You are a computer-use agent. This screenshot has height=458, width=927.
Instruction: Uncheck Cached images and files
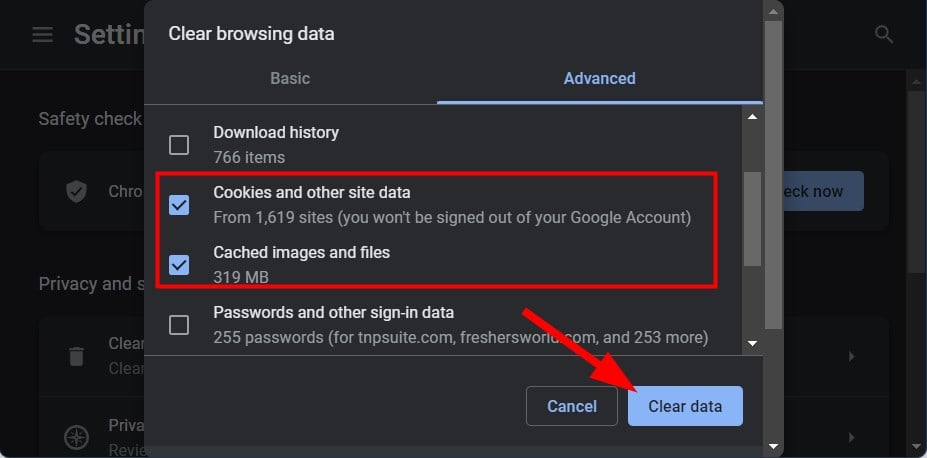point(179,265)
